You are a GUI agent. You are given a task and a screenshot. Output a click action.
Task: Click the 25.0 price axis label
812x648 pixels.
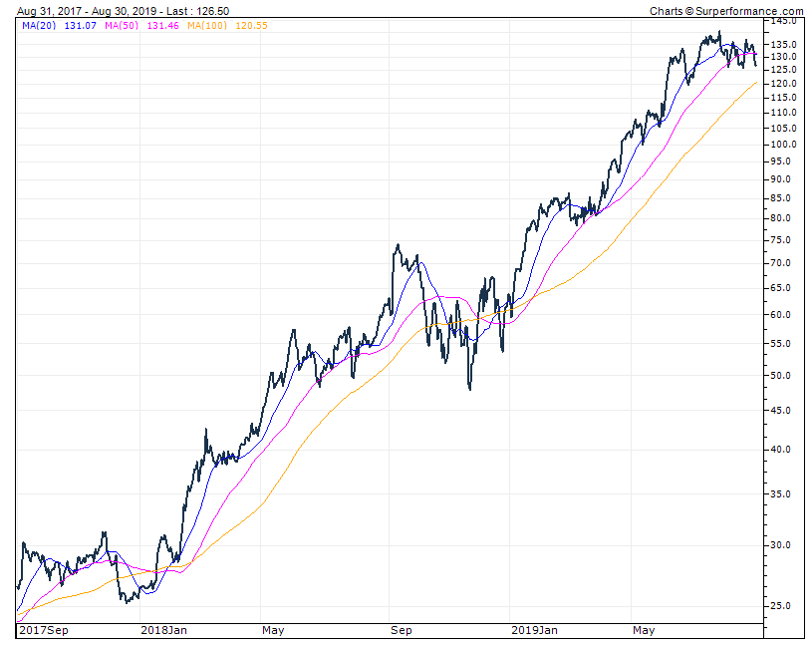tap(781, 605)
